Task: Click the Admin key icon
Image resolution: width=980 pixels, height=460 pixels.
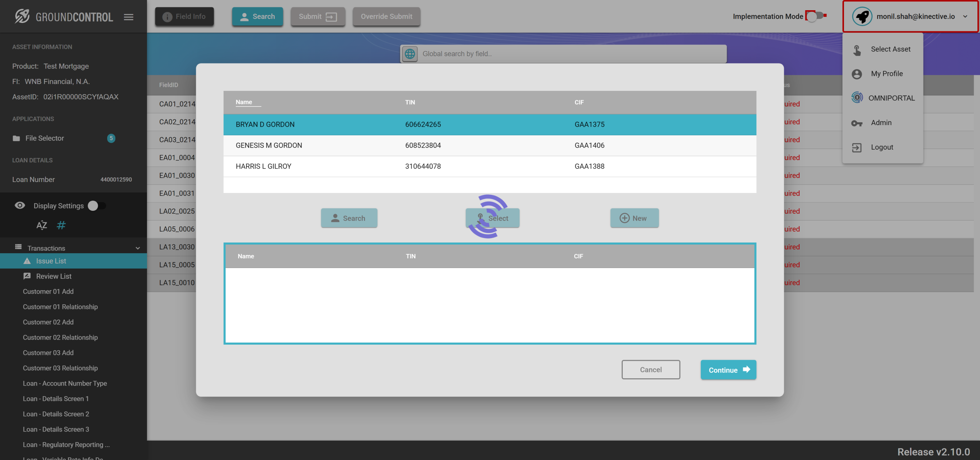Action: coord(857,123)
